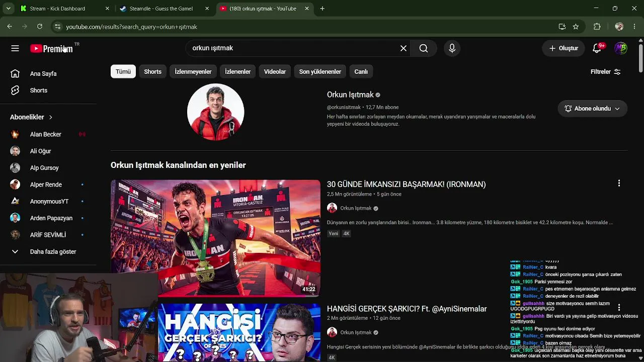Image resolution: width=644 pixels, height=362 pixels.
Task: Open options menu for HANGİSİ GERÇEK ŞARKICI video
Action: [619, 307]
